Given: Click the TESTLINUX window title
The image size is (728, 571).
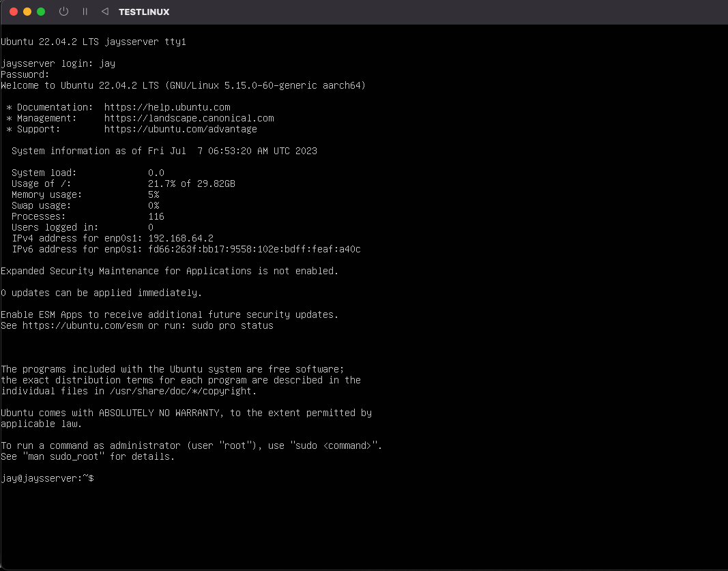Looking at the screenshot, I should 144,12.
